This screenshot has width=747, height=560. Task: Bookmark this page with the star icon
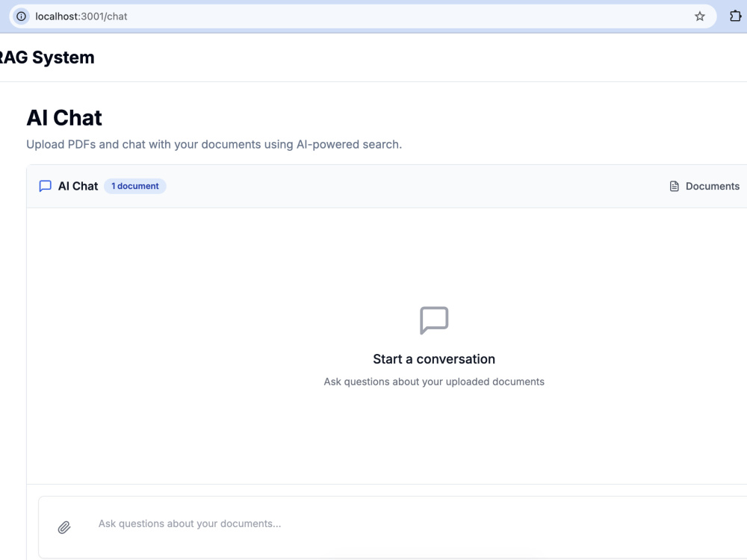699,16
